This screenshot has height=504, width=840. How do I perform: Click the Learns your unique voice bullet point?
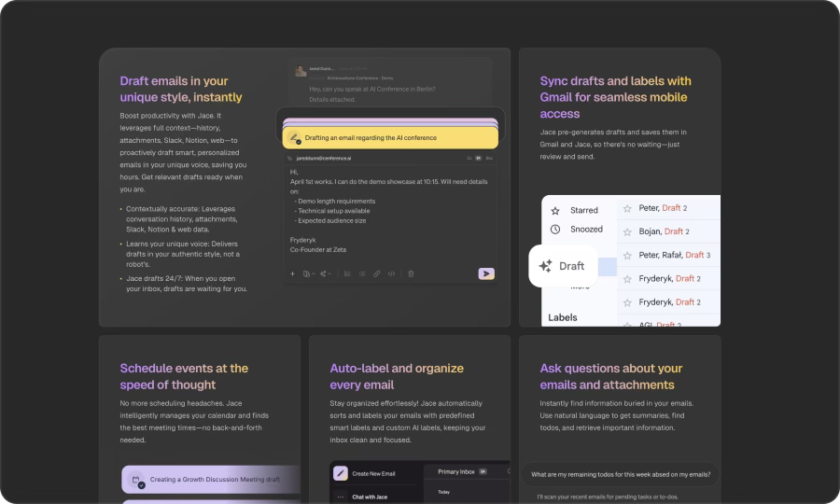183,254
